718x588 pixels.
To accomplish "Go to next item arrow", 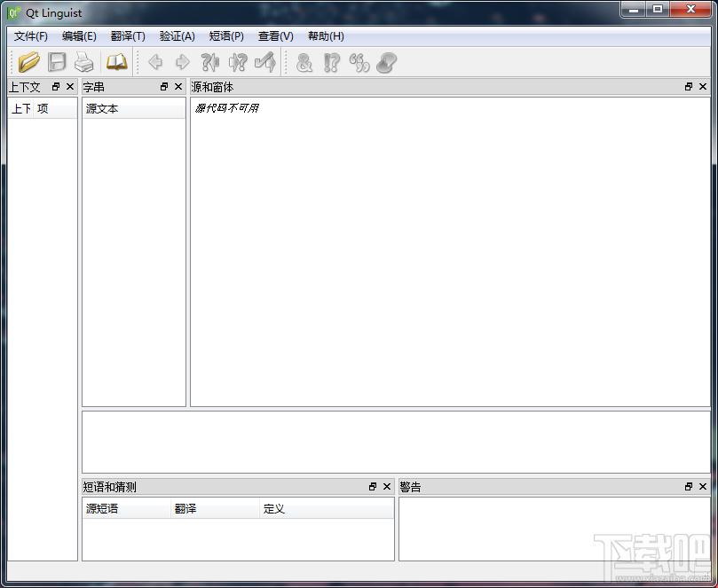I will point(183,62).
